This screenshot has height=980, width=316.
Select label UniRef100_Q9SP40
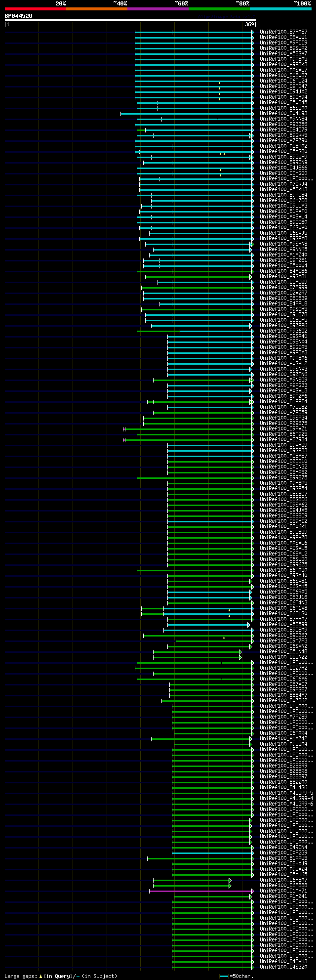(283, 336)
